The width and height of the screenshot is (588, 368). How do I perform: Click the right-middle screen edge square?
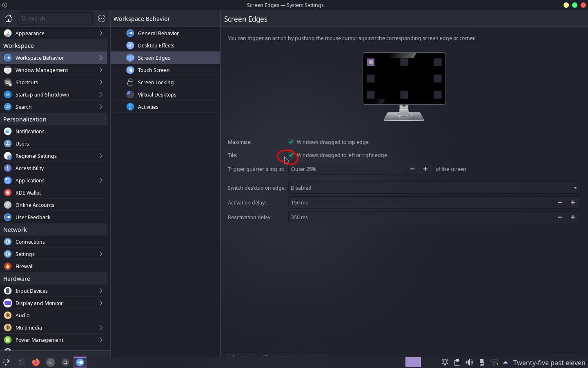click(x=438, y=79)
